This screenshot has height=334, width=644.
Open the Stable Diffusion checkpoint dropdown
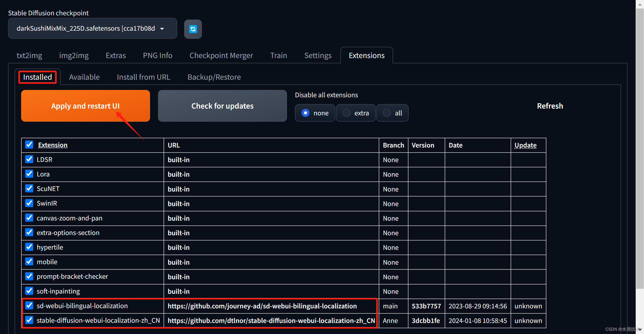pos(92,28)
